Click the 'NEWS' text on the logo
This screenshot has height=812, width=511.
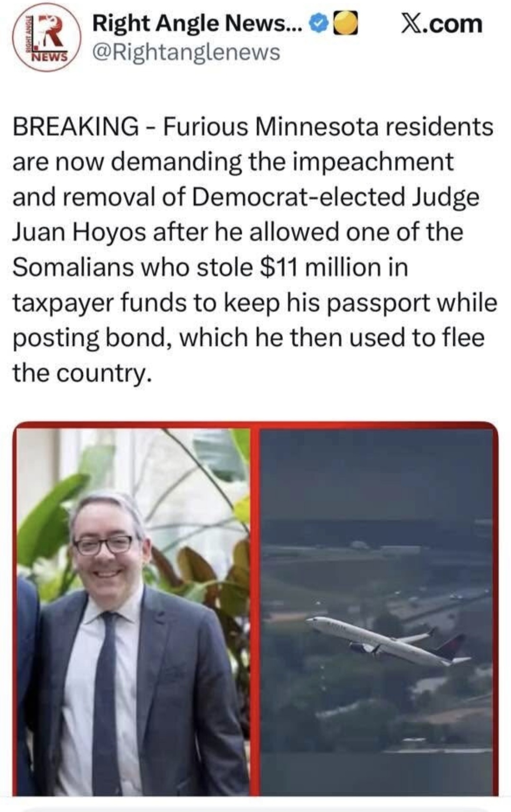click(x=49, y=57)
